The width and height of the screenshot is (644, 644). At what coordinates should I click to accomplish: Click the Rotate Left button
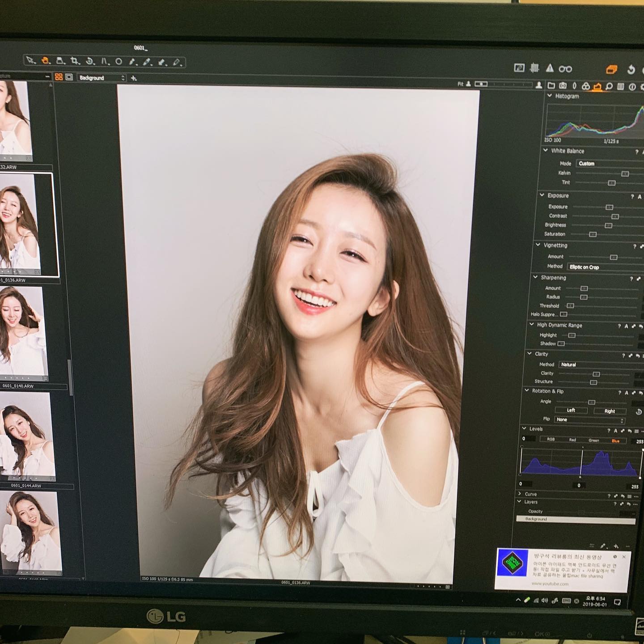point(571,410)
